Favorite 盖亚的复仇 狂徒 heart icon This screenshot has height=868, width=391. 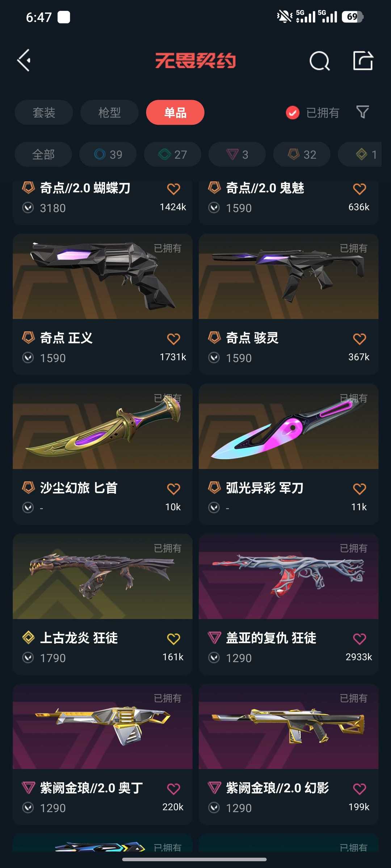pos(360,639)
